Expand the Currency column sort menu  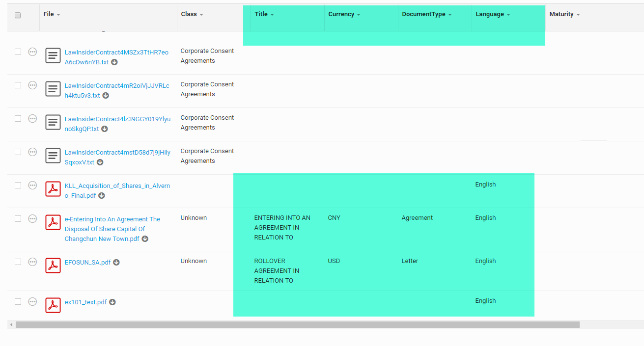359,15
